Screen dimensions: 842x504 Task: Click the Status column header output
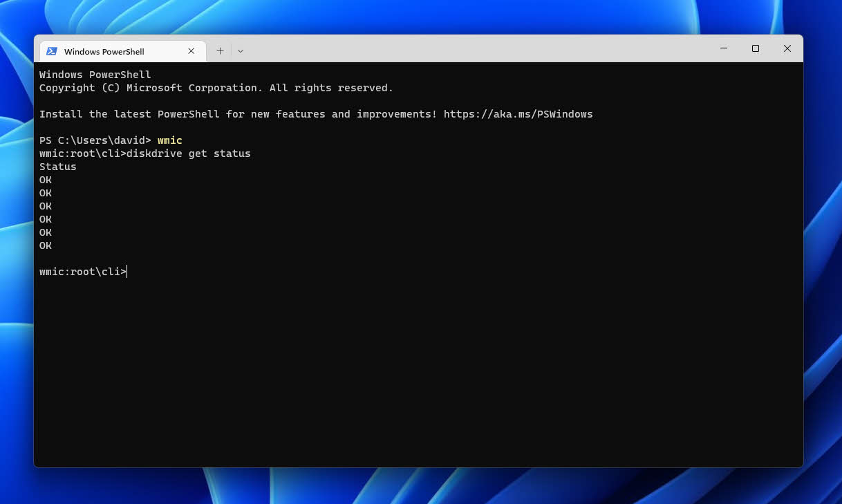(58, 167)
